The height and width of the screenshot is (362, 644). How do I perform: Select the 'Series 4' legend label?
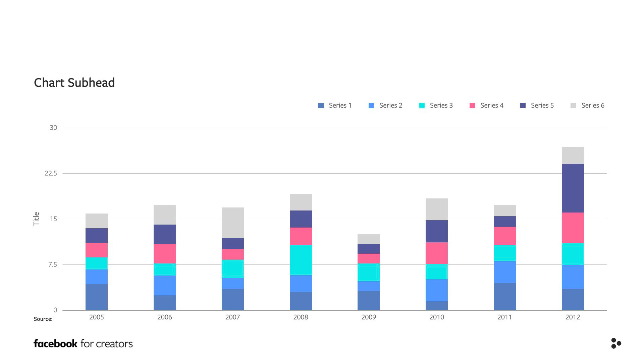(492, 106)
